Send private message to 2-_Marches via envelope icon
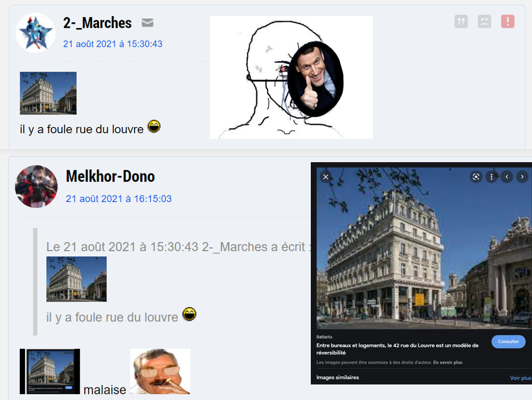 click(x=147, y=23)
